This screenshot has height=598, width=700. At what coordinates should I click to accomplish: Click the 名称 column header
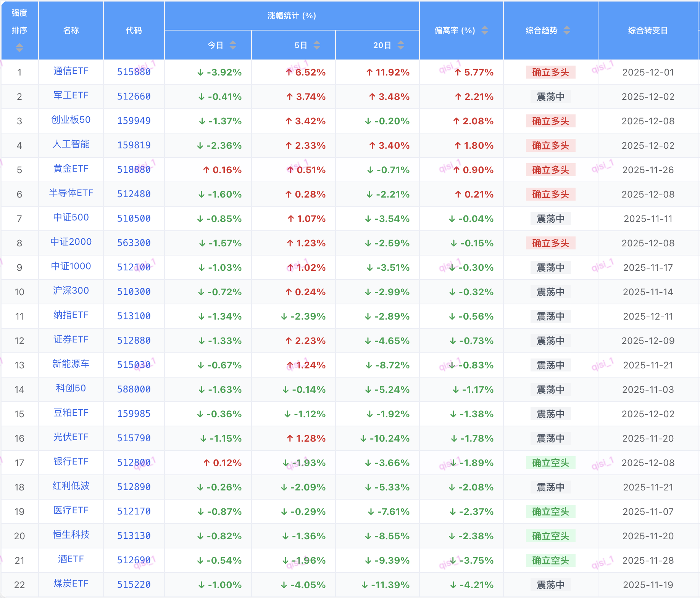click(71, 31)
